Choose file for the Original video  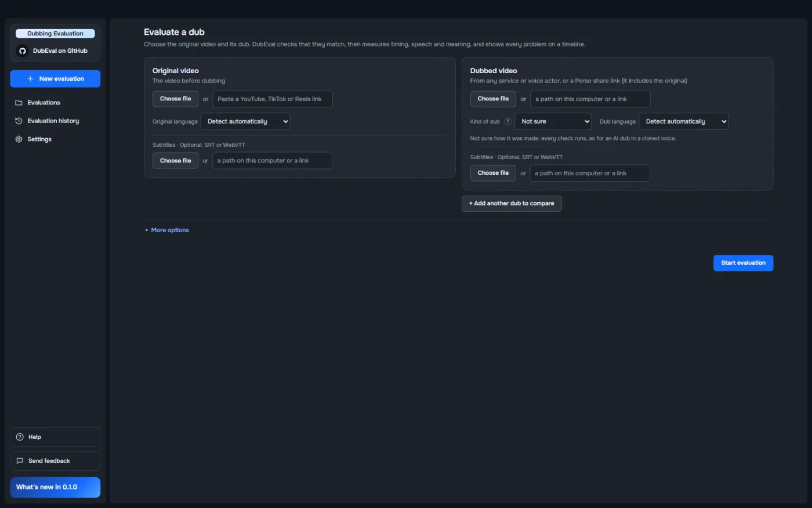(175, 99)
